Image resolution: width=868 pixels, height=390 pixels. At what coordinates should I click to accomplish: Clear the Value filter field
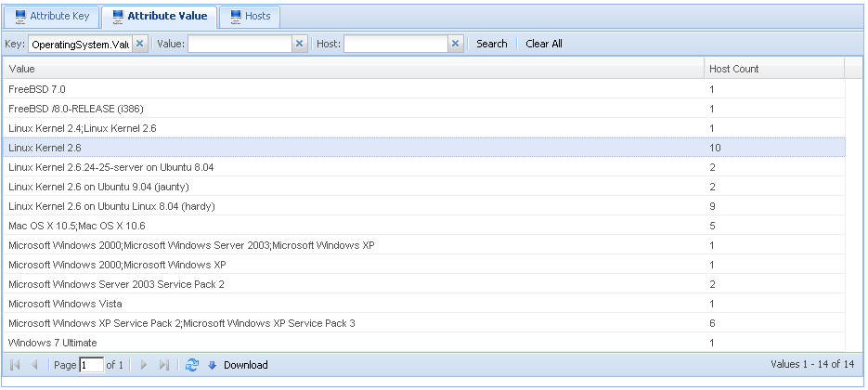(300, 44)
